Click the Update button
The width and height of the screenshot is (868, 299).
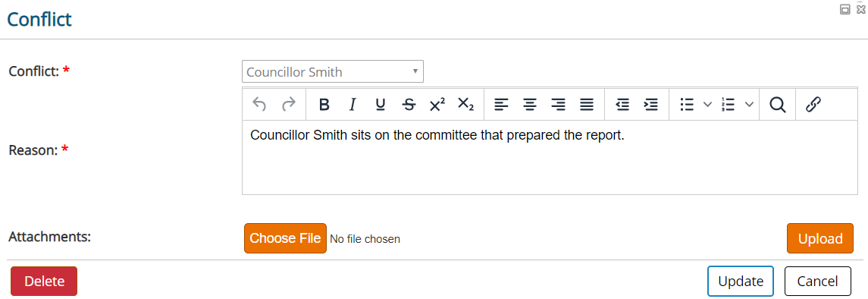[741, 282]
